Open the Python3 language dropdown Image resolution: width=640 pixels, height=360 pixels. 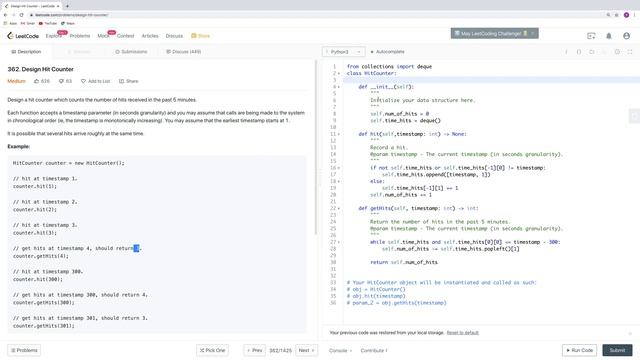(x=343, y=52)
